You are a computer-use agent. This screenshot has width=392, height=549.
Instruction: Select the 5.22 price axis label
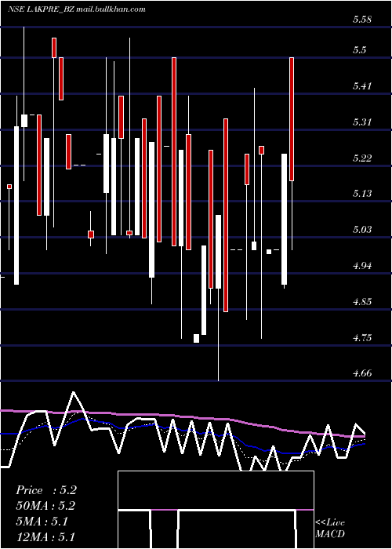(361, 158)
